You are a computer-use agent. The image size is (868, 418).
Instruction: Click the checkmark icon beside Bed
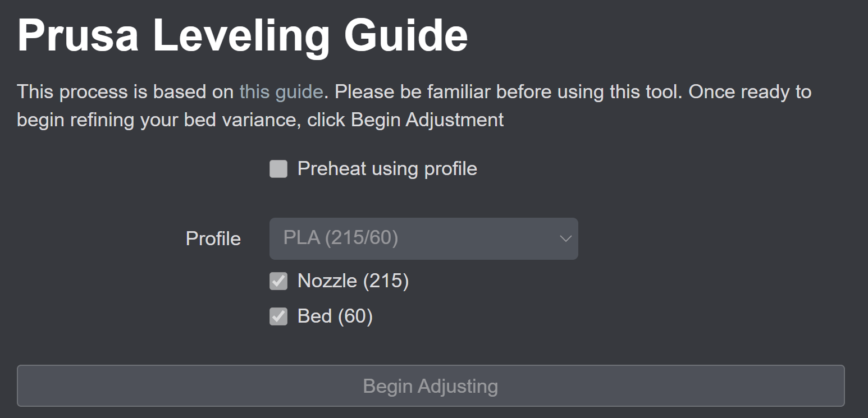click(x=278, y=316)
